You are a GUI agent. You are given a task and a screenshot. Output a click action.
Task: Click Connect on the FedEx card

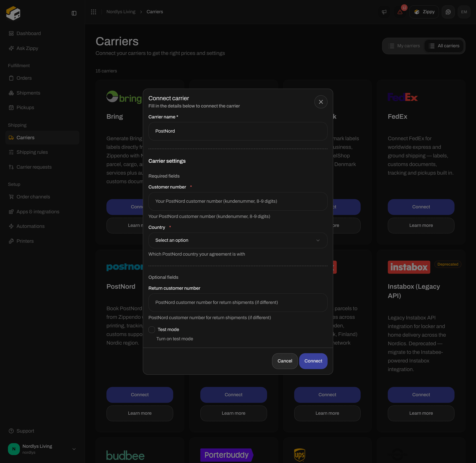click(421, 207)
